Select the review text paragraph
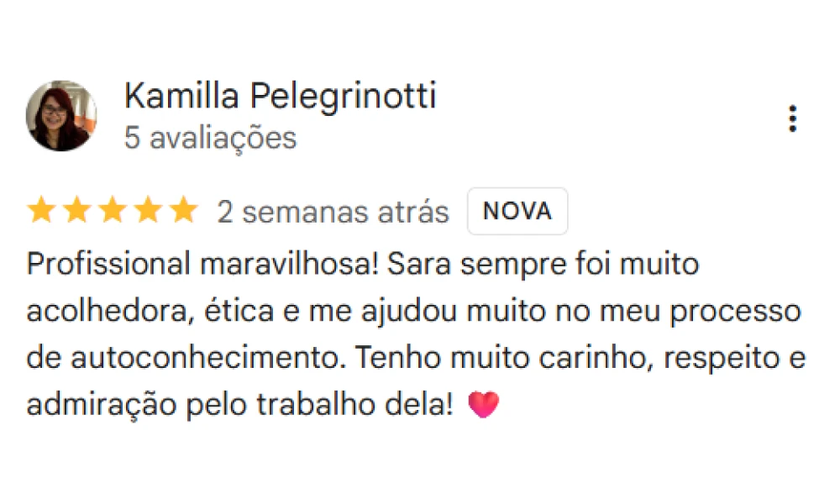840x504 pixels. pos(412,333)
